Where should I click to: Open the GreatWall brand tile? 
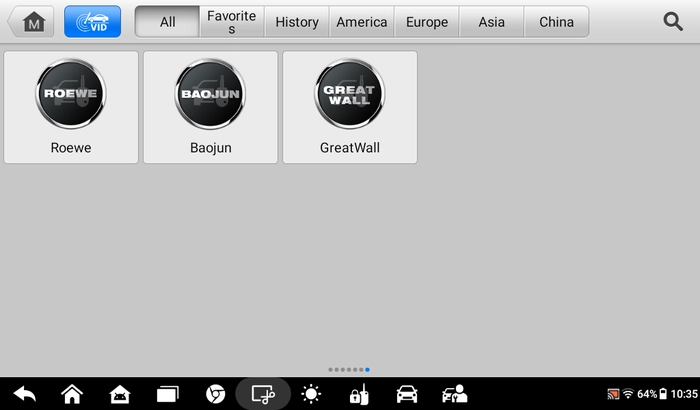[x=350, y=107]
